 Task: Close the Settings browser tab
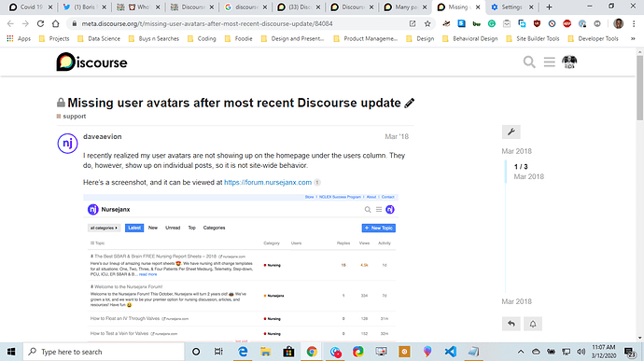[531, 7]
